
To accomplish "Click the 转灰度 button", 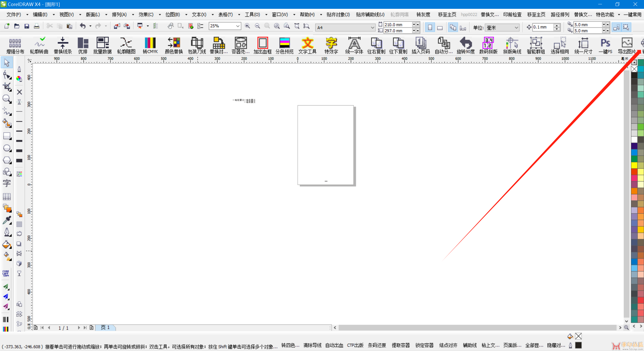I will [423, 15].
